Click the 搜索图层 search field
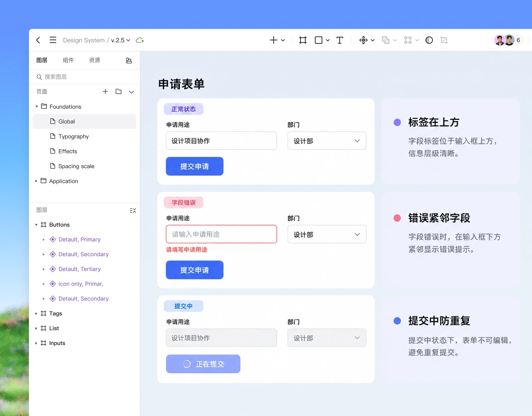The width and height of the screenshot is (532, 416). [x=85, y=77]
